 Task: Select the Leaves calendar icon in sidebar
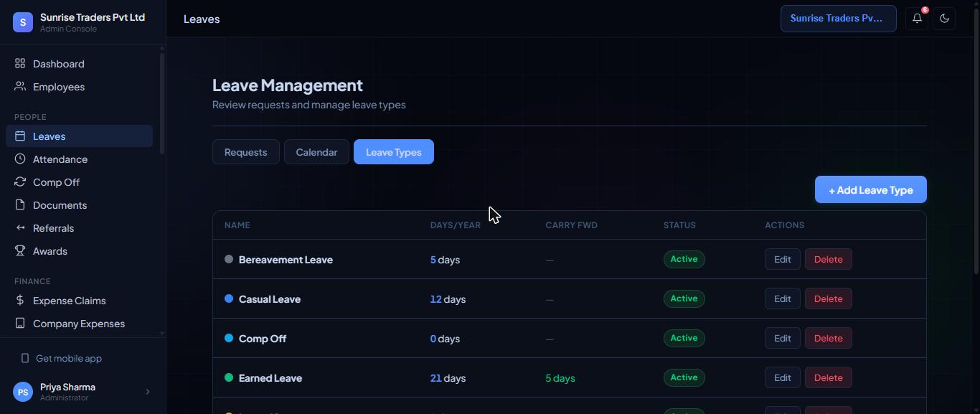pyautogui.click(x=20, y=136)
